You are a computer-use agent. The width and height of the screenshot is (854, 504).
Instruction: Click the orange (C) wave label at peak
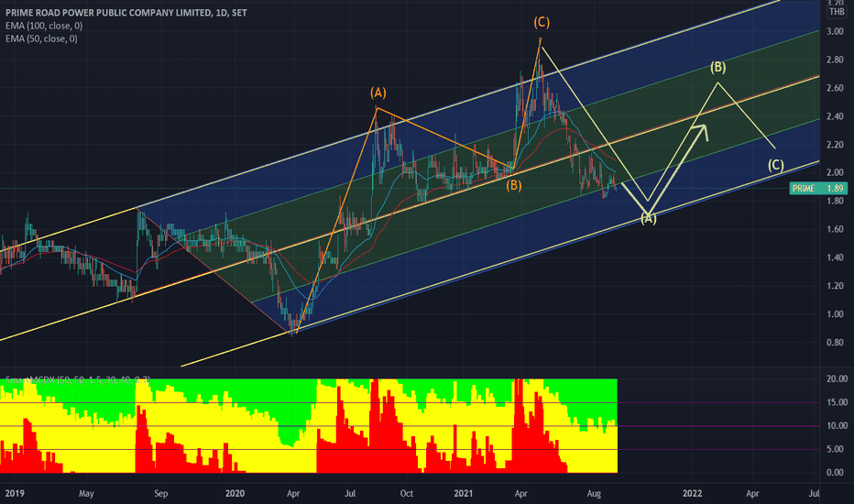click(x=542, y=22)
